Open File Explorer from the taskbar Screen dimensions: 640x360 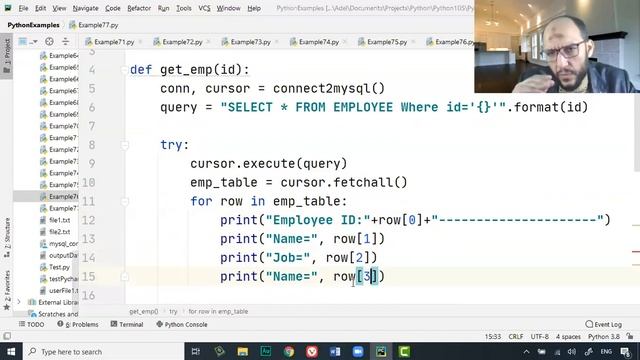[242, 352]
